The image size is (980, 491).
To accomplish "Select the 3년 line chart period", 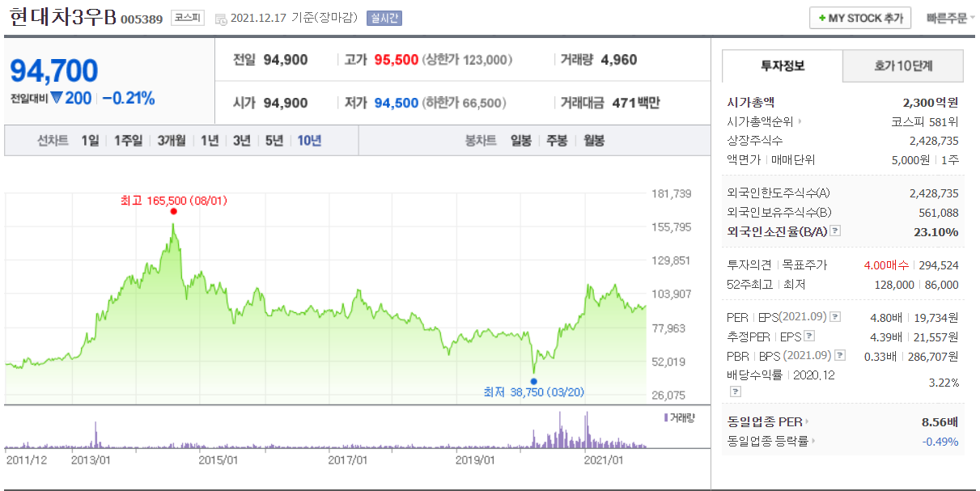I will (x=242, y=140).
